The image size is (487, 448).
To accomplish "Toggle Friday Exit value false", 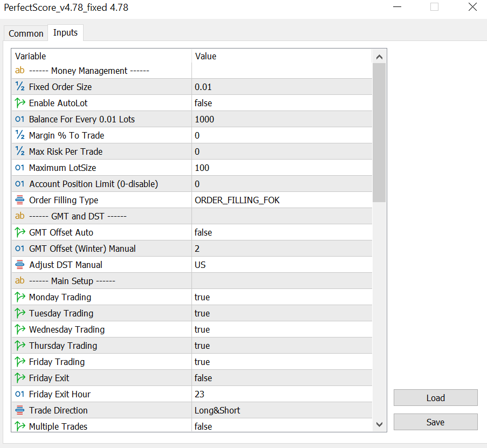I will tap(203, 378).
